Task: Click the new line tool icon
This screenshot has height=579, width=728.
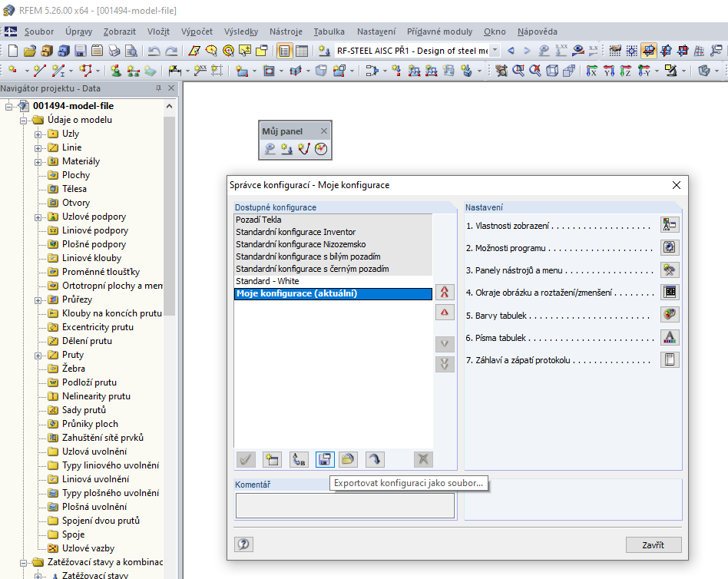Action: click(x=39, y=71)
